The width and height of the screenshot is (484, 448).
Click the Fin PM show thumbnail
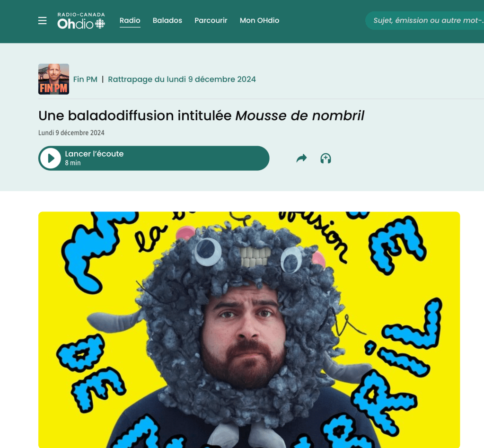54,79
